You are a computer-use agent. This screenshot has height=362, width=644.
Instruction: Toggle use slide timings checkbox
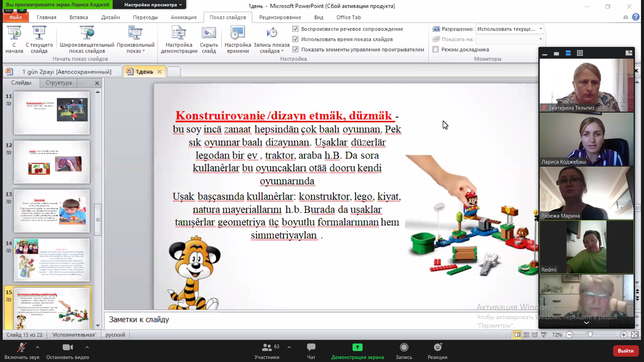(295, 39)
